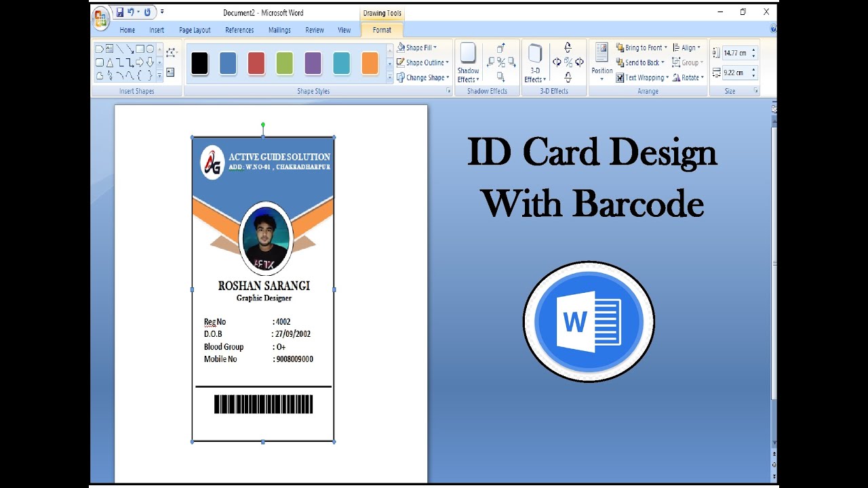Select the rectangle shape

point(140,49)
